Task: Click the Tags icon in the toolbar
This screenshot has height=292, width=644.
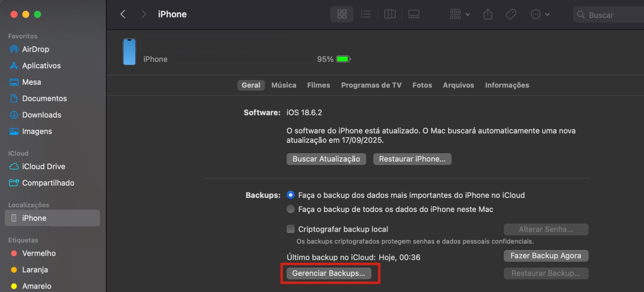Action: pos(511,14)
